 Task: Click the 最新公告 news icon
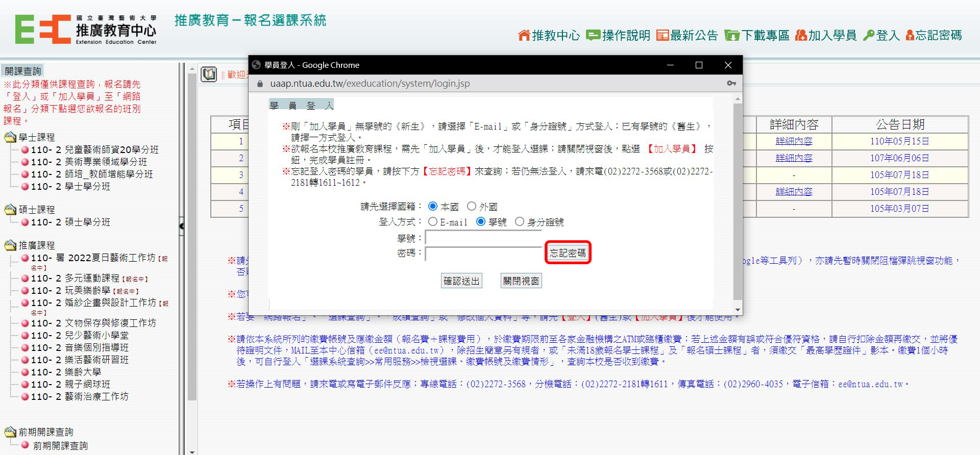(662, 35)
